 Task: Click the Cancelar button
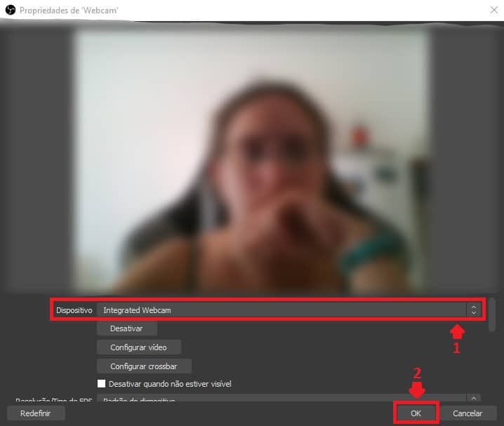467,413
